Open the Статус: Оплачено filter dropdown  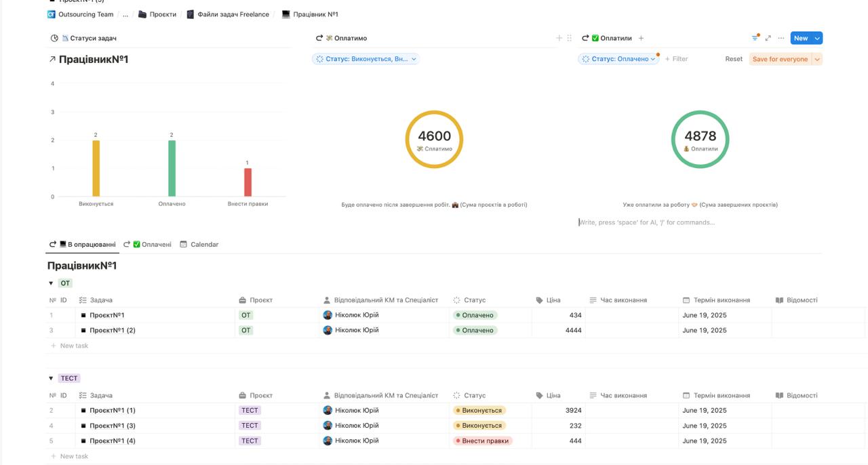(618, 58)
